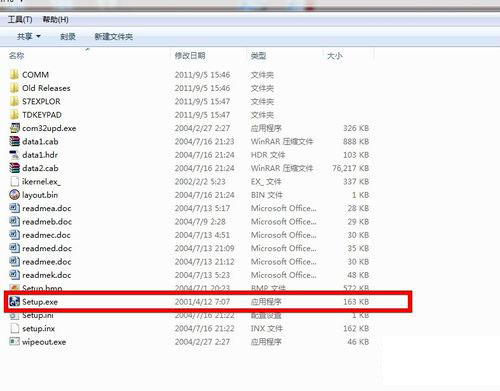This screenshot has height=391, width=500.
Task: Click the INX 文件 type cell
Action: [267, 329]
